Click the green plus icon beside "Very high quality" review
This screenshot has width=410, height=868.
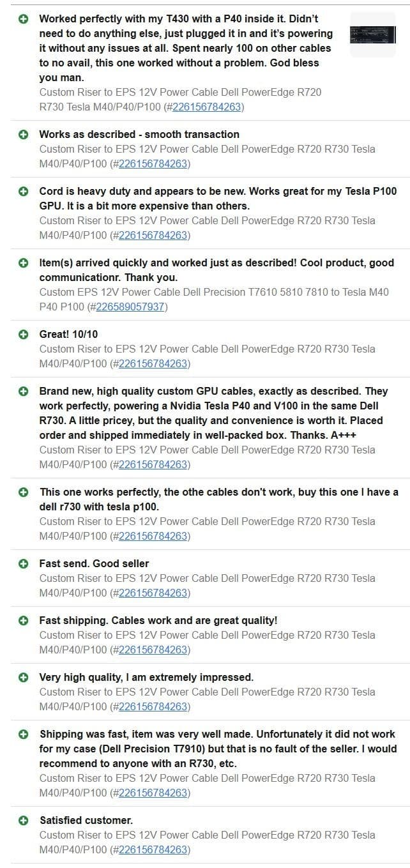click(x=24, y=678)
